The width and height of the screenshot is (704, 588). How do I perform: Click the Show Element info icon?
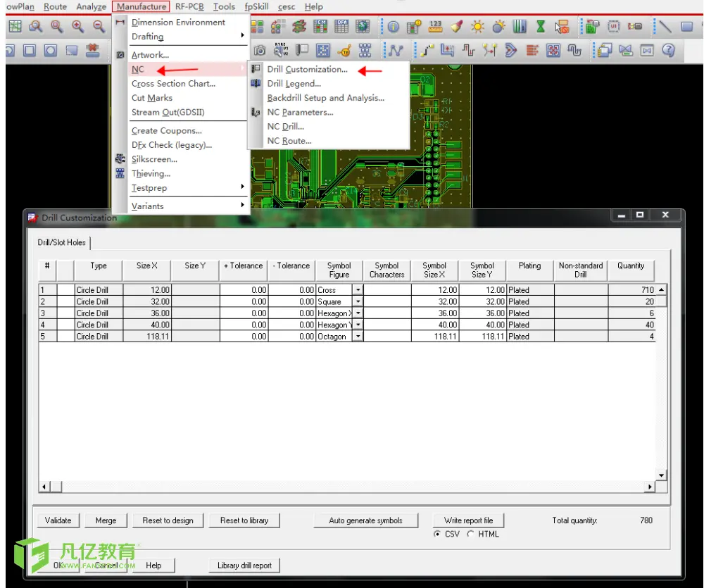click(x=393, y=27)
